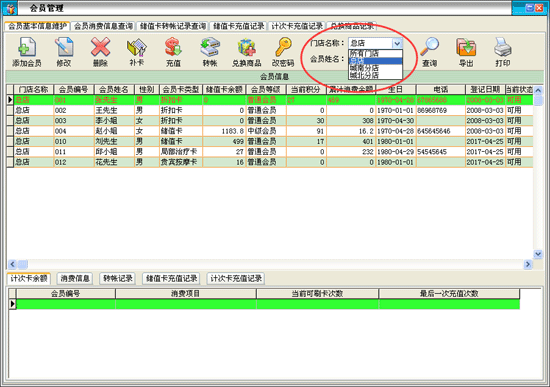The width and height of the screenshot is (550, 387).
Task: Click the 局部治疗卡 card type cell
Action: [x=180, y=152]
